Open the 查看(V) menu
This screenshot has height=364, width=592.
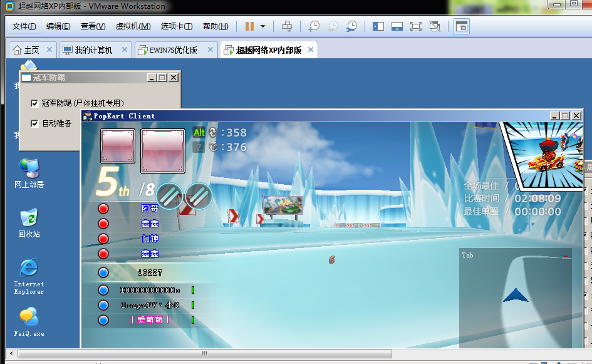click(93, 26)
